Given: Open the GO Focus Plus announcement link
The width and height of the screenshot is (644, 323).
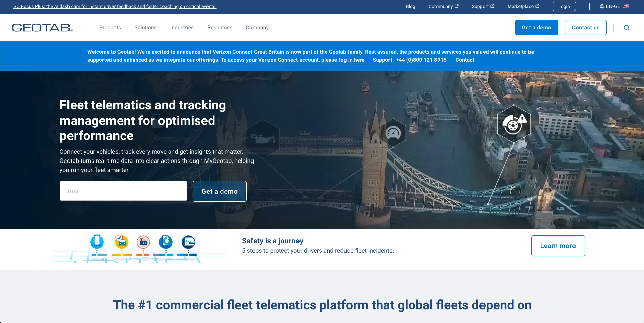Looking at the screenshot, I should tap(115, 6).
